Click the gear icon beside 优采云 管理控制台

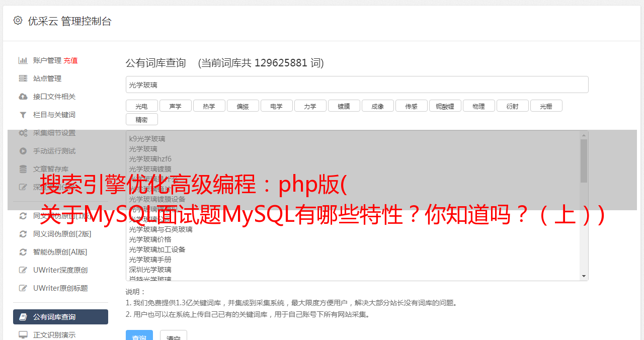pyautogui.click(x=18, y=21)
